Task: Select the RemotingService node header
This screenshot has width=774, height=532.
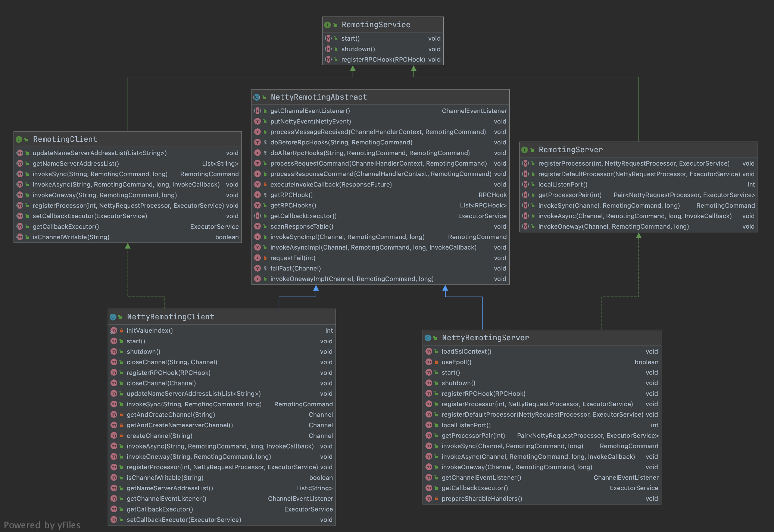Action: [376, 25]
